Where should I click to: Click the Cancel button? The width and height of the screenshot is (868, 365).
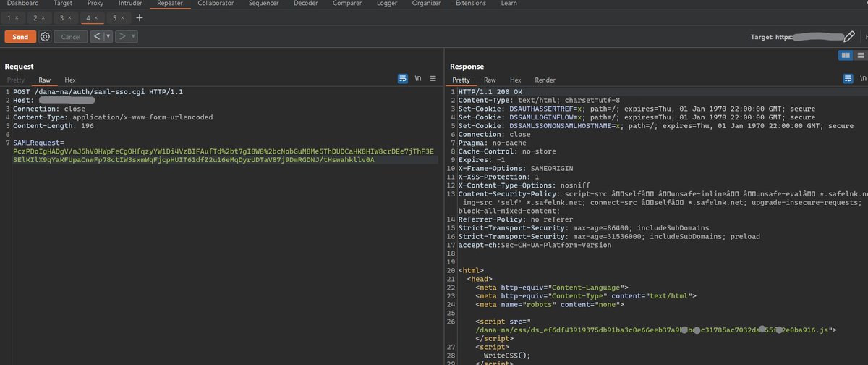(70, 36)
